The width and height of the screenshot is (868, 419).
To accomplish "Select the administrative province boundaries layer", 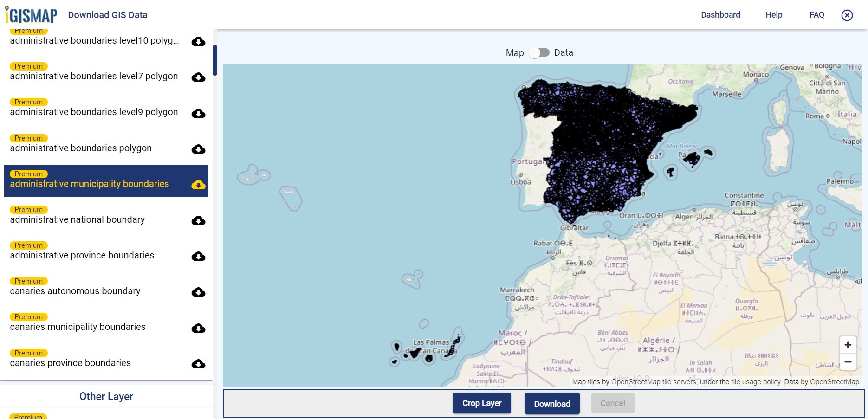I will click(x=82, y=255).
